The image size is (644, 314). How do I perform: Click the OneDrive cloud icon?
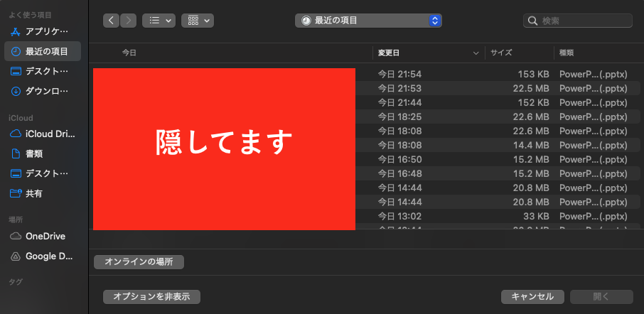click(x=16, y=236)
